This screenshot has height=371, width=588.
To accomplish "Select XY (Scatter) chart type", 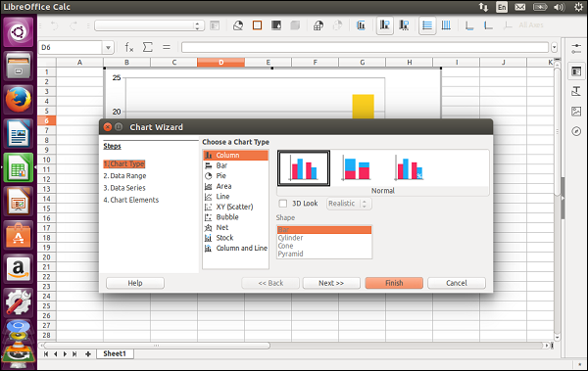I will coord(235,207).
